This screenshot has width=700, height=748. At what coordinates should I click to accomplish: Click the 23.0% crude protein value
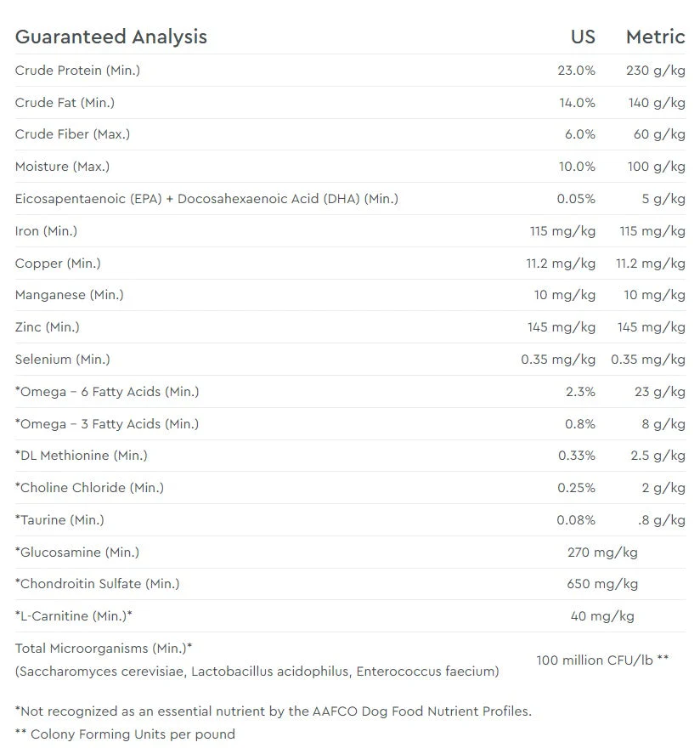pyautogui.click(x=577, y=71)
